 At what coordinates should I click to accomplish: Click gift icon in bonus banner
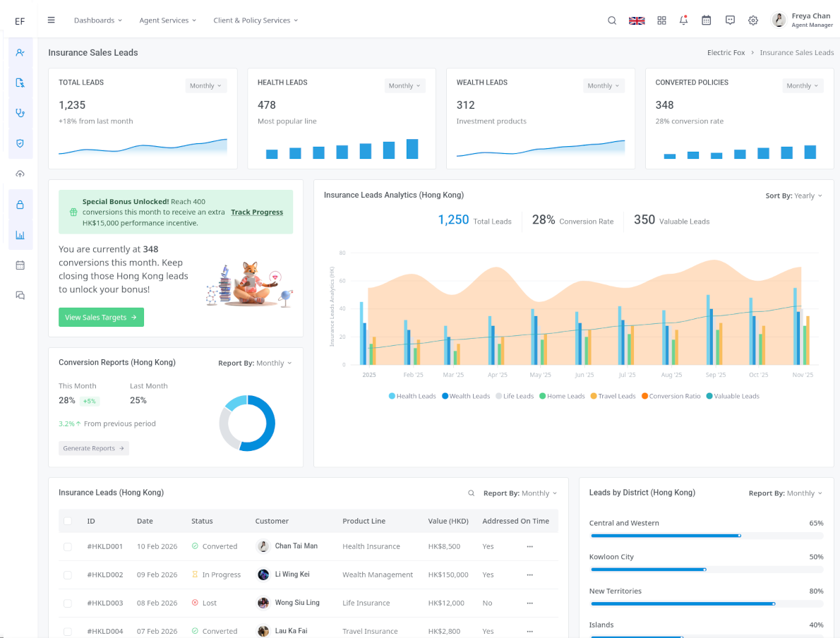click(x=73, y=212)
